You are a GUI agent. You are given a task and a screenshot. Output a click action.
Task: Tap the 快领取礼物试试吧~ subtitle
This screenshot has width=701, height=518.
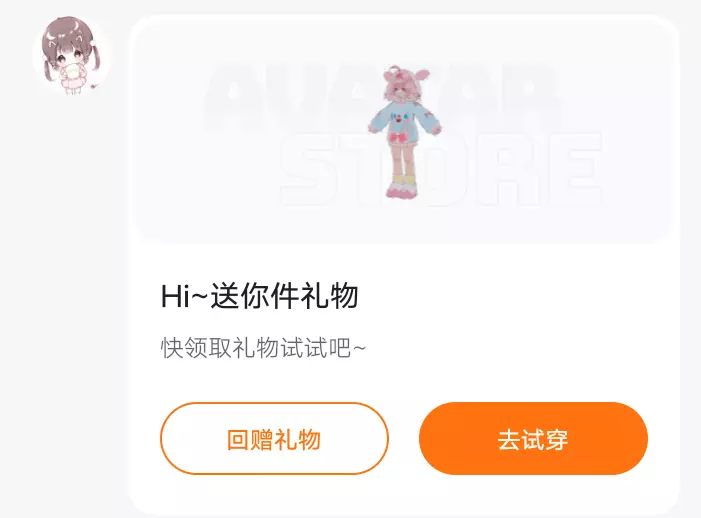tap(263, 348)
